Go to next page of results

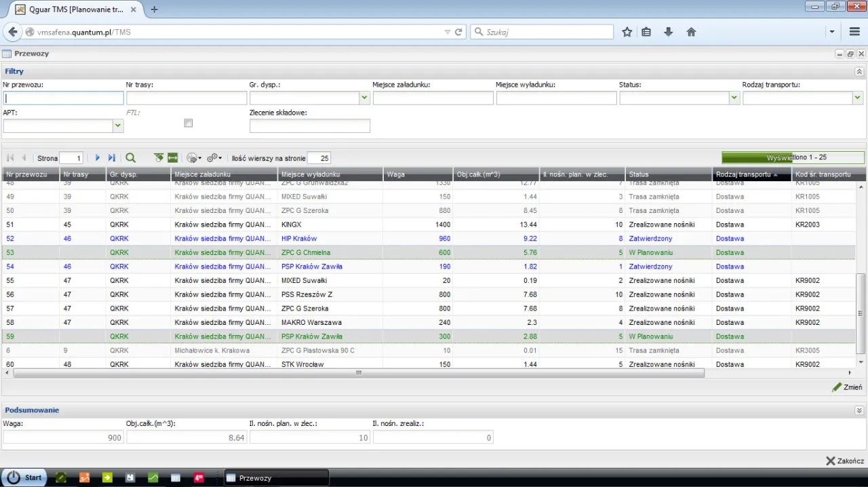(x=98, y=158)
